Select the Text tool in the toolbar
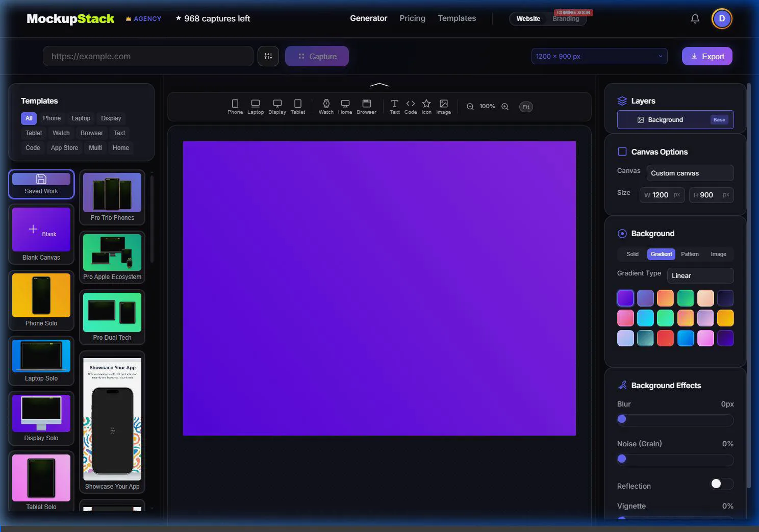This screenshot has height=532, width=759. coord(395,107)
